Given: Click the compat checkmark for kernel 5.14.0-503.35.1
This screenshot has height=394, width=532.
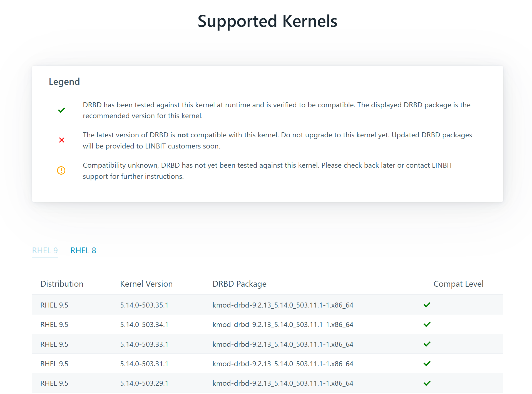Looking at the screenshot, I should (427, 305).
